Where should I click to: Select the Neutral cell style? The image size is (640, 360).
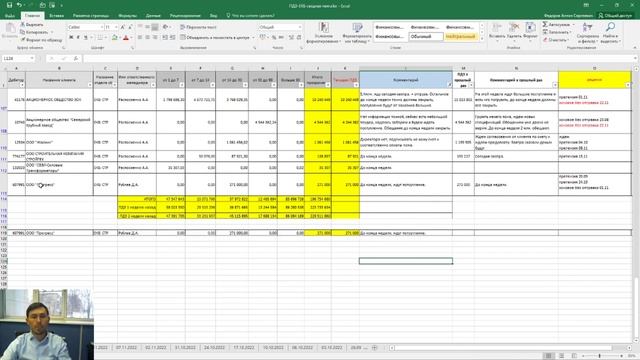(x=460, y=37)
